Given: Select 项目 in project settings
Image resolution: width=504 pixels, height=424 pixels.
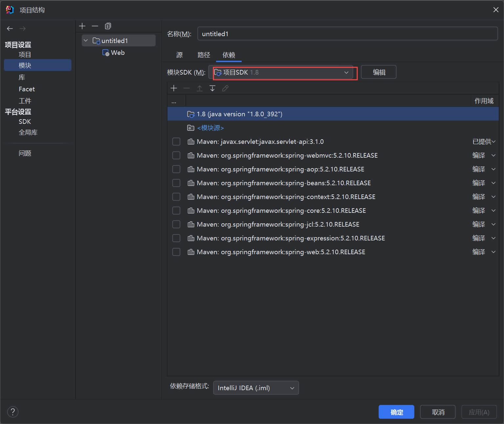Looking at the screenshot, I should (25, 55).
